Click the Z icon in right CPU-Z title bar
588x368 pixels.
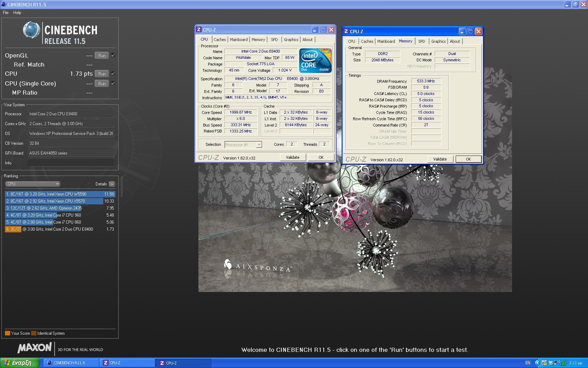tap(346, 32)
